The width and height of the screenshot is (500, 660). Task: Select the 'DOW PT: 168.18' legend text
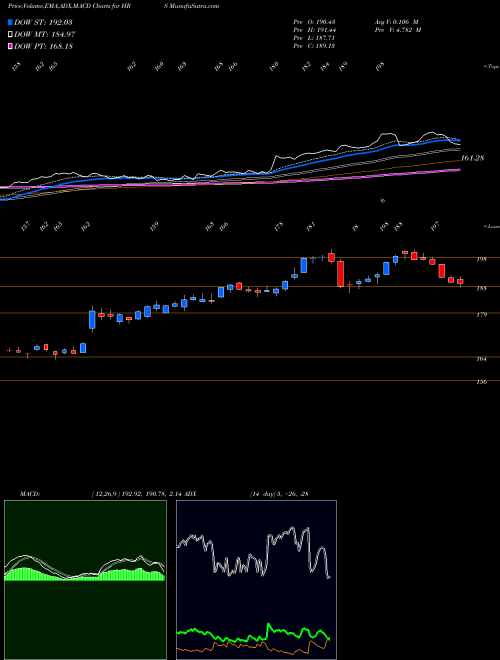coord(44,46)
